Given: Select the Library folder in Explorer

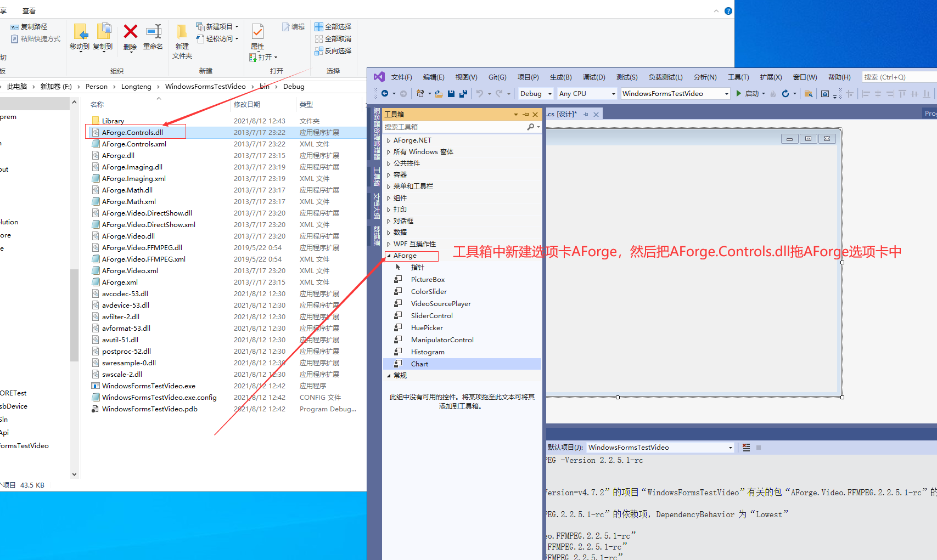Looking at the screenshot, I should (113, 121).
